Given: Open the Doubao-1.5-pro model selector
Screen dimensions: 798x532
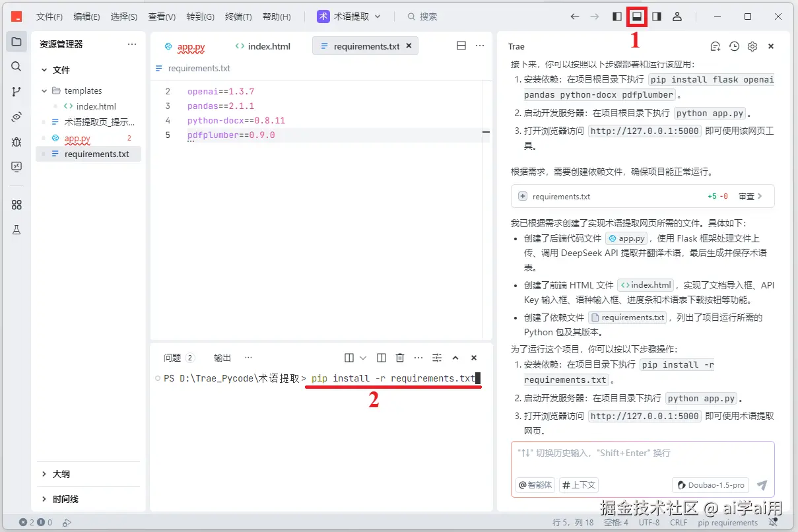Looking at the screenshot, I should tap(711, 485).
